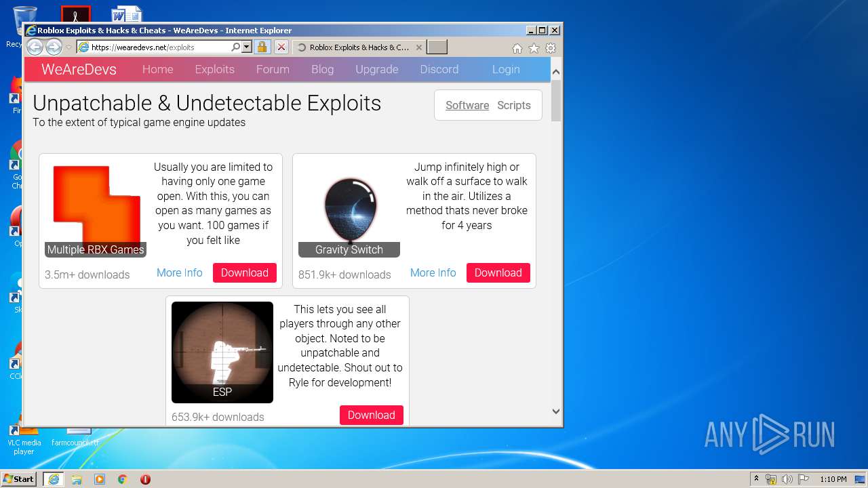Show hidden tray icons arrow

click(756, 479)
